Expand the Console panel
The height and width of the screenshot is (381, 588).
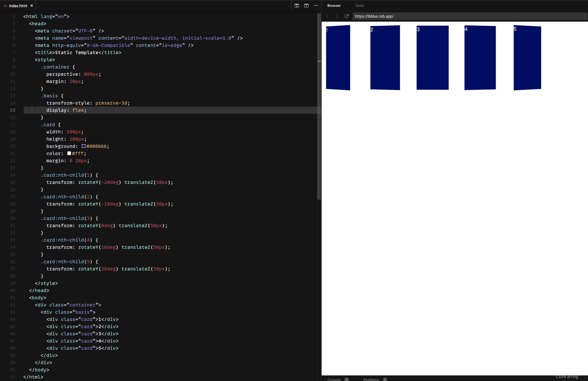tap(334, 379)
